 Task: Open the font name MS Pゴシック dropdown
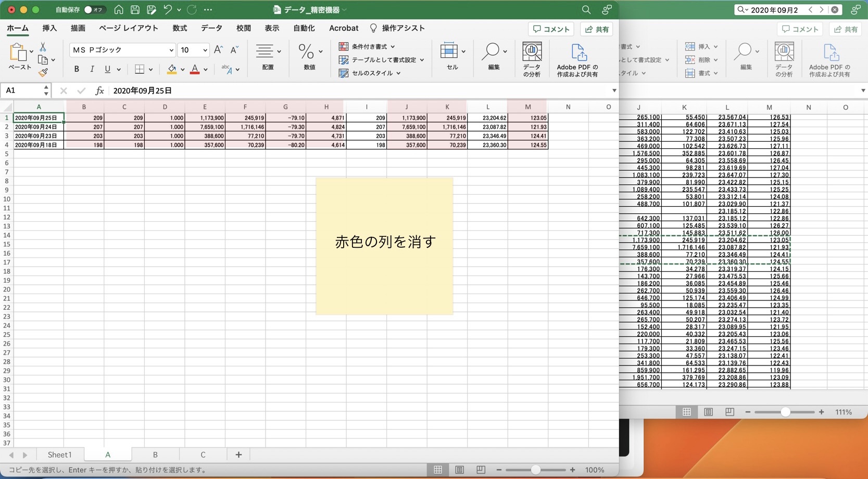(x=171, y=50)
